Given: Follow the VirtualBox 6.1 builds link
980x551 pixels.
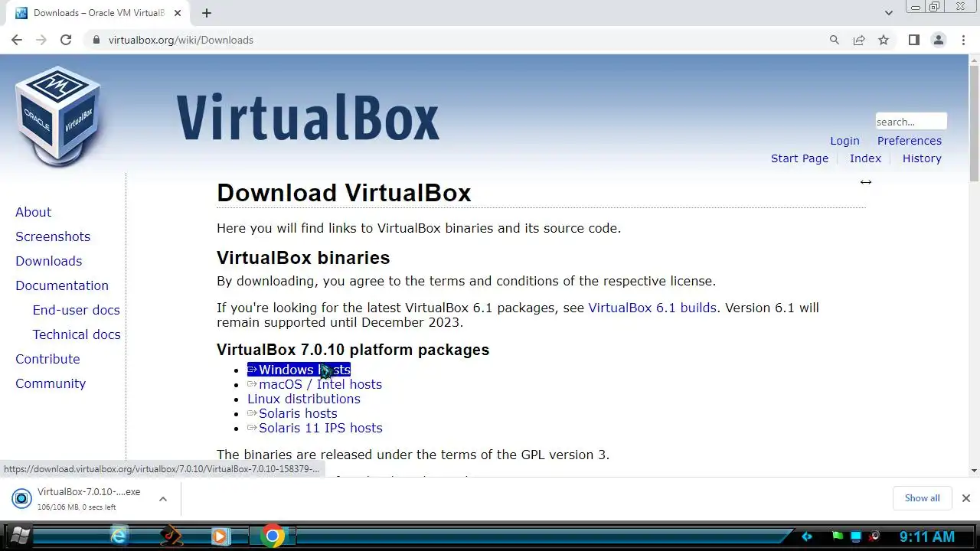Looking at the screenshot, I should point(652,308).
